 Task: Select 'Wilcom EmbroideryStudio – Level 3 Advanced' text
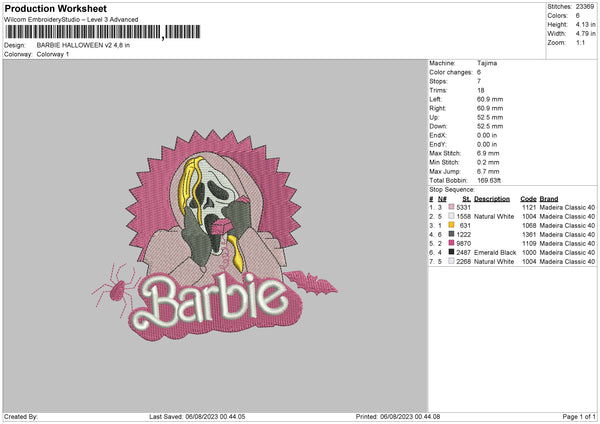tap(71, 20)
